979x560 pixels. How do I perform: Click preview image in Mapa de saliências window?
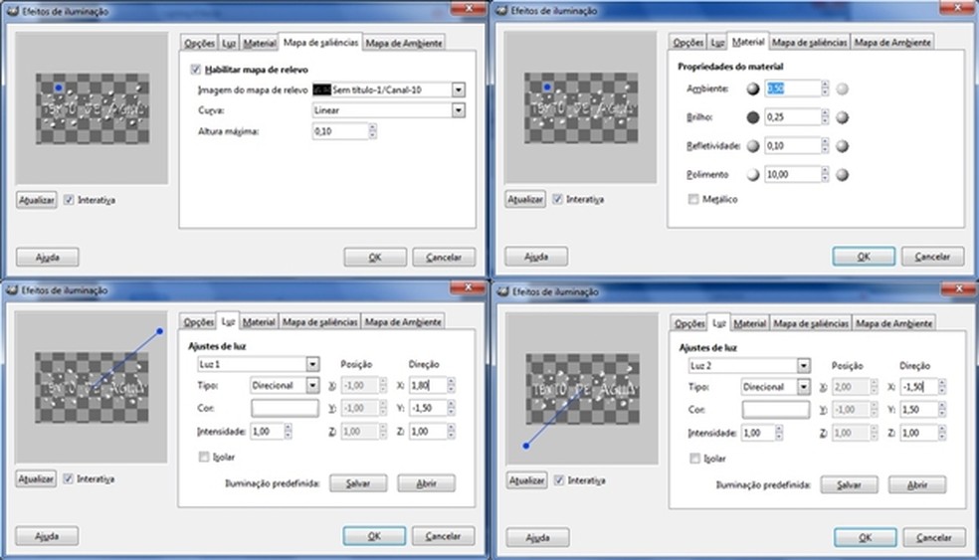tap(93, 108)
